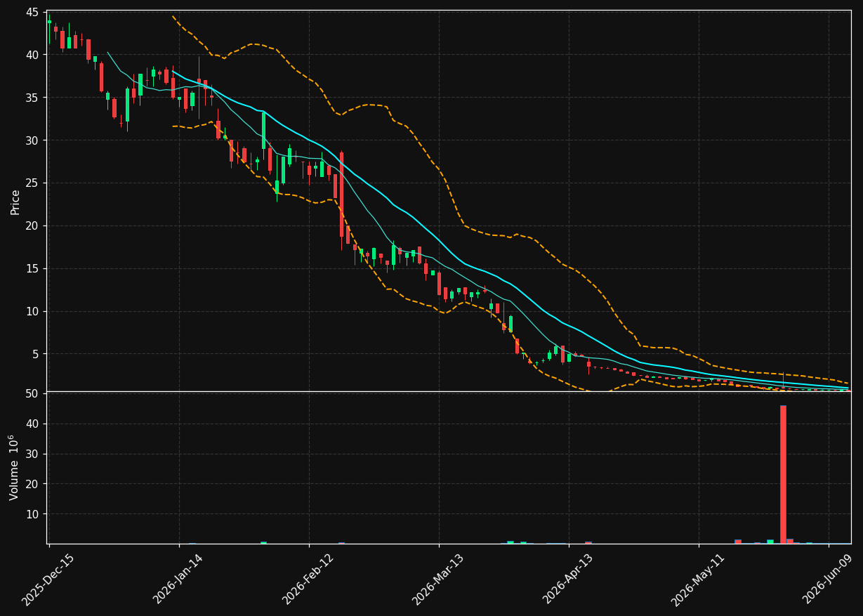This screenshot has height=616, width=863.
Task: Click the 2026-Feb-12 date label
Action: pyautogui.click(x=308, y=579)
